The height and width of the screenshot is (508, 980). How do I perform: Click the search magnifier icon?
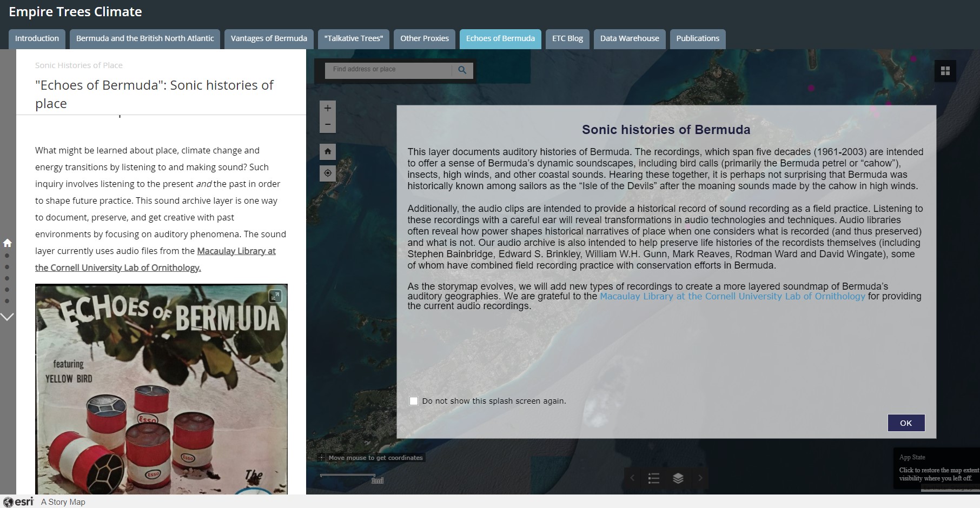pyautogui.click(x=462, y=70)
